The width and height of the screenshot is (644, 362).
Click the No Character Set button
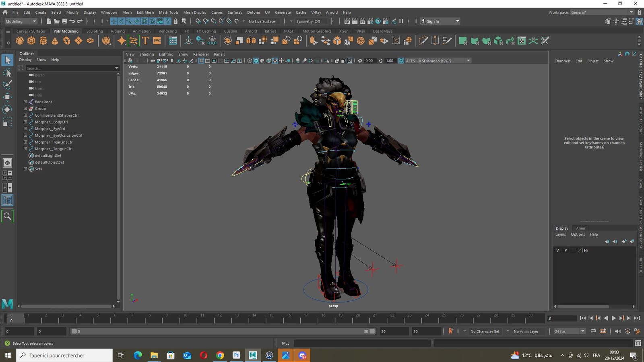coord(485,331)
